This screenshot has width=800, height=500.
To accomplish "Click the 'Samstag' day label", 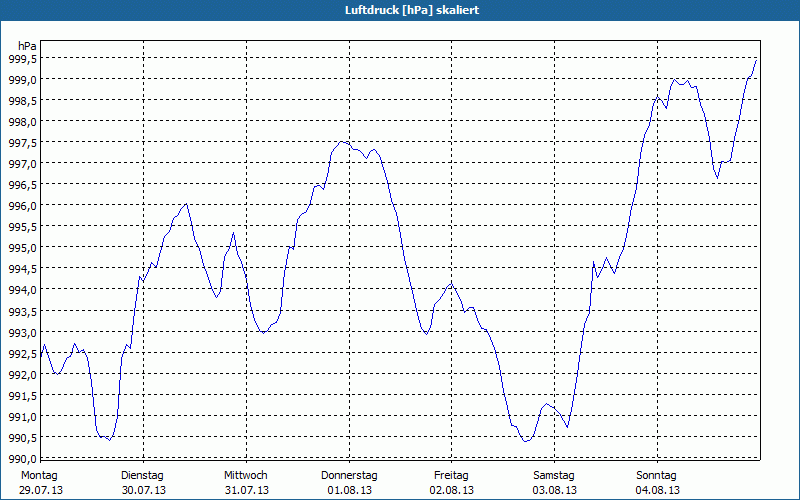I will (x=554, y=476).
